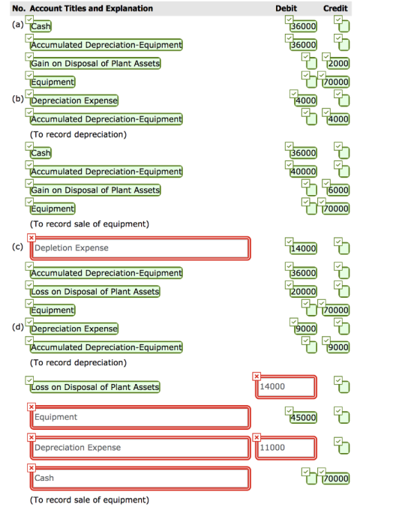The width and height of the screenshot is (420, 516).
Task: Click the red X icon above the 11000 debit field
Action: 256,437
